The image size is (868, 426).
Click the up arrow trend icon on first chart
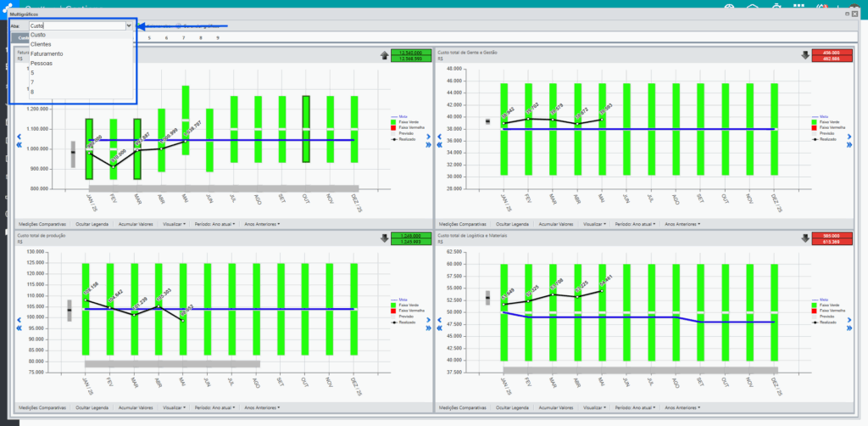(384, 55)
